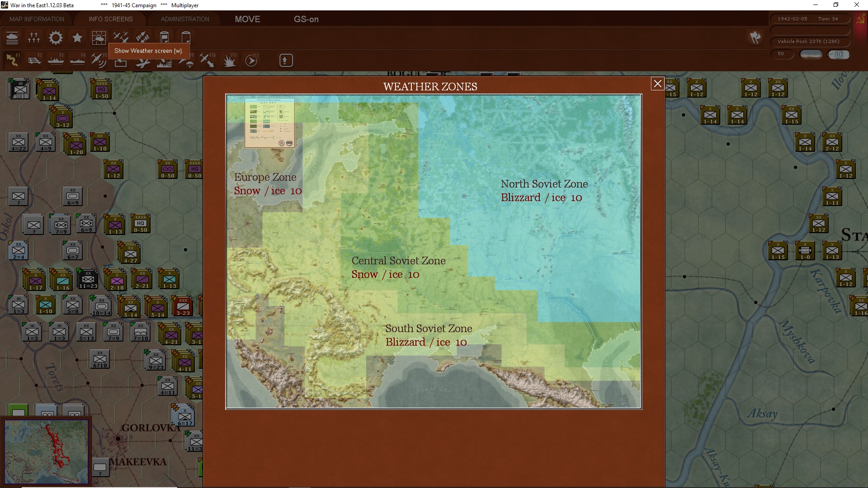
Task: Select F3 naval transport mode
Action: [x=56, y=60]
